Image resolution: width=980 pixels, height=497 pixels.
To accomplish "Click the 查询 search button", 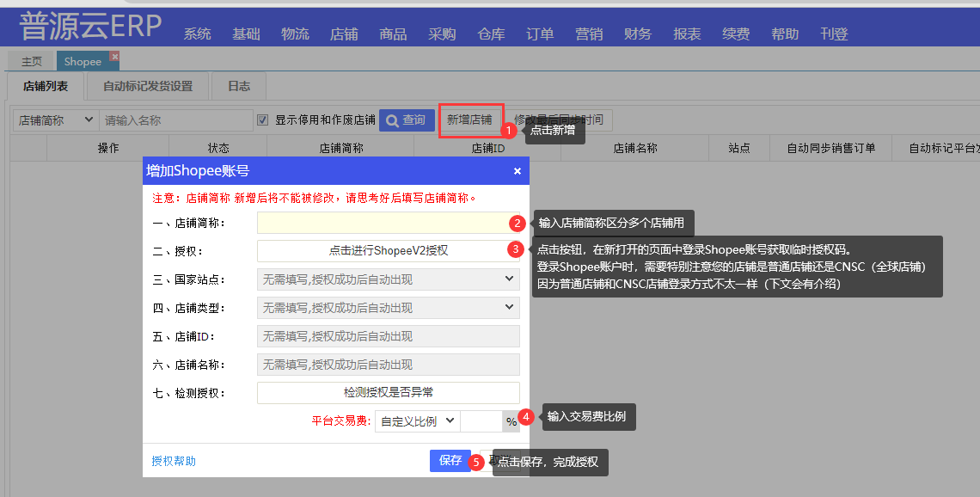I will click(x=407, y=120).
